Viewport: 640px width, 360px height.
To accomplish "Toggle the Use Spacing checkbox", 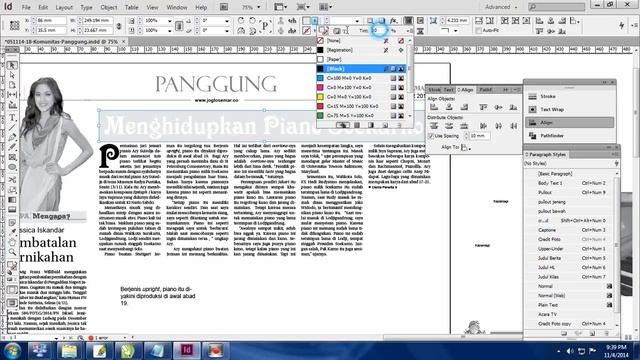I will point(431,136).
